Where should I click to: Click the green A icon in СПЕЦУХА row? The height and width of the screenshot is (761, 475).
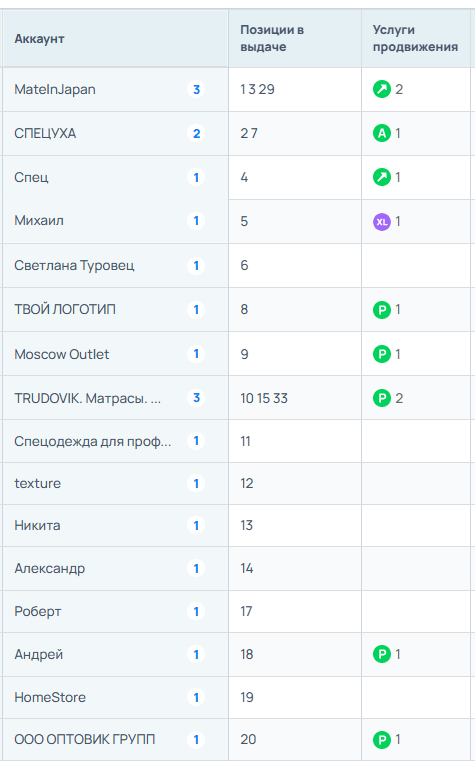[382, 133]
